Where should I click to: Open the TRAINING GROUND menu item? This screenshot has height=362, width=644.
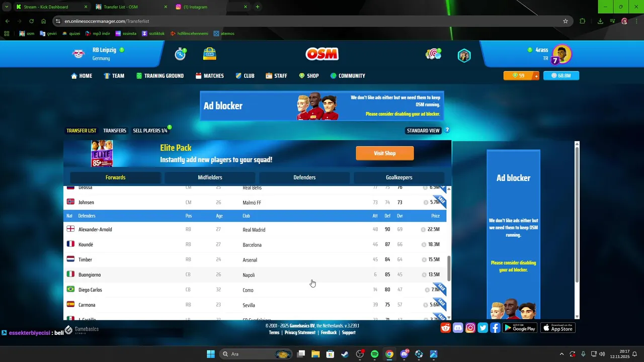pos(159,76)
